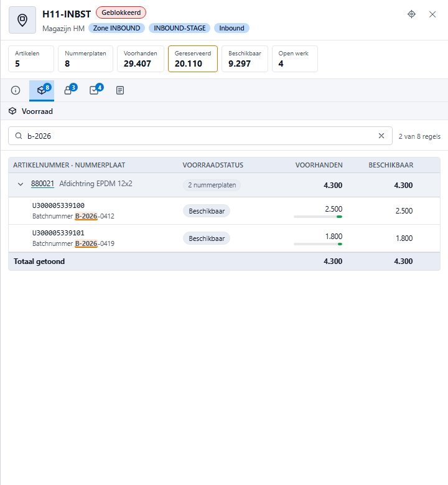Click the Beschikbaar column header

tap(391, 165)
